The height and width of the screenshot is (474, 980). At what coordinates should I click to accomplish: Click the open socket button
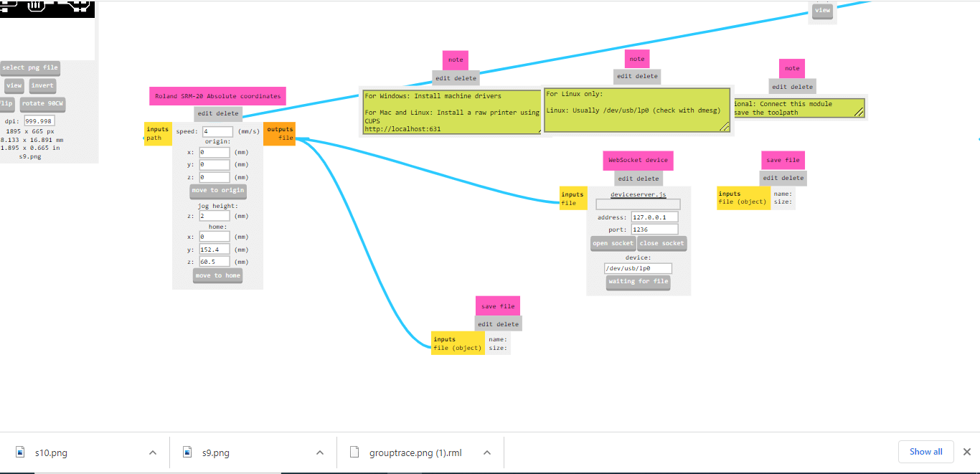pyautogui.click(x=613, y=243)
